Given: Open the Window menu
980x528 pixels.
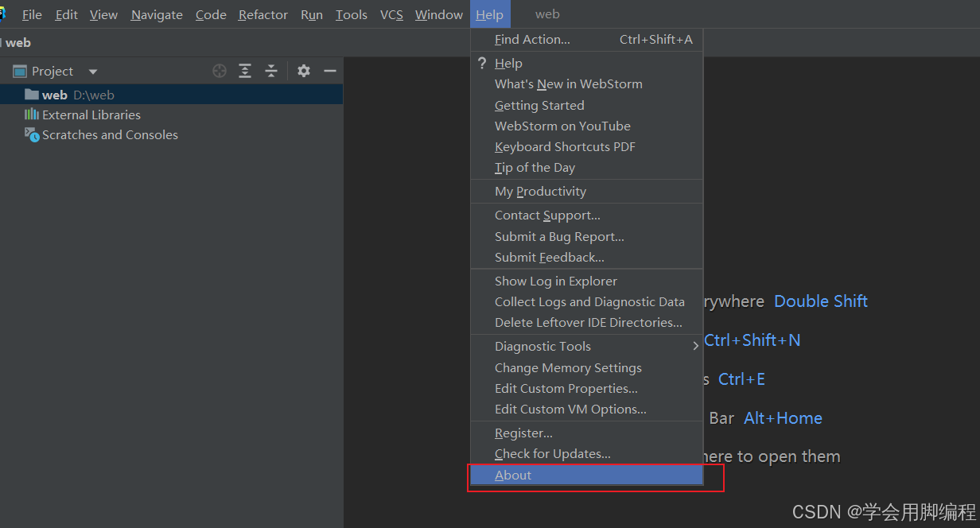Looking at the screenshot, I should point(439,14).
